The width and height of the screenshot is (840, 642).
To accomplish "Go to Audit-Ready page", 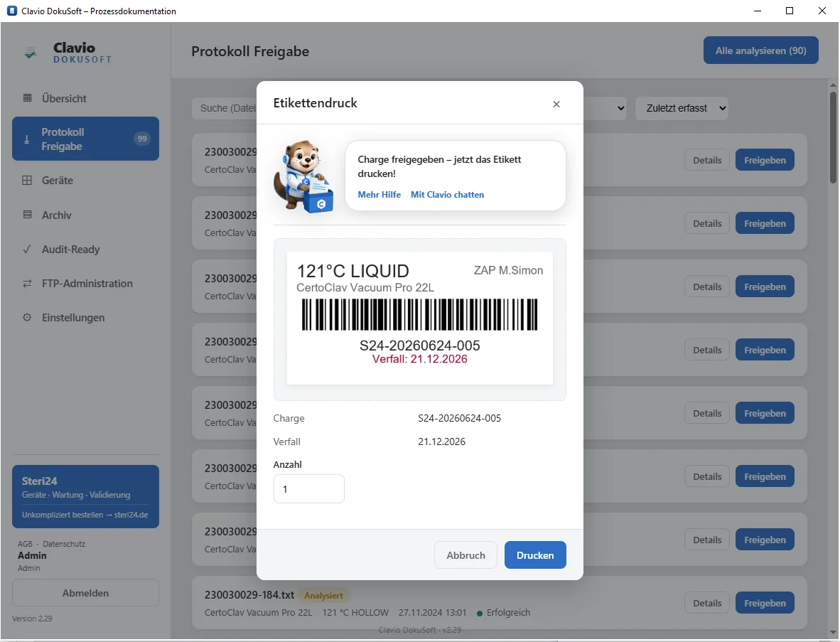I will [85, 249].
